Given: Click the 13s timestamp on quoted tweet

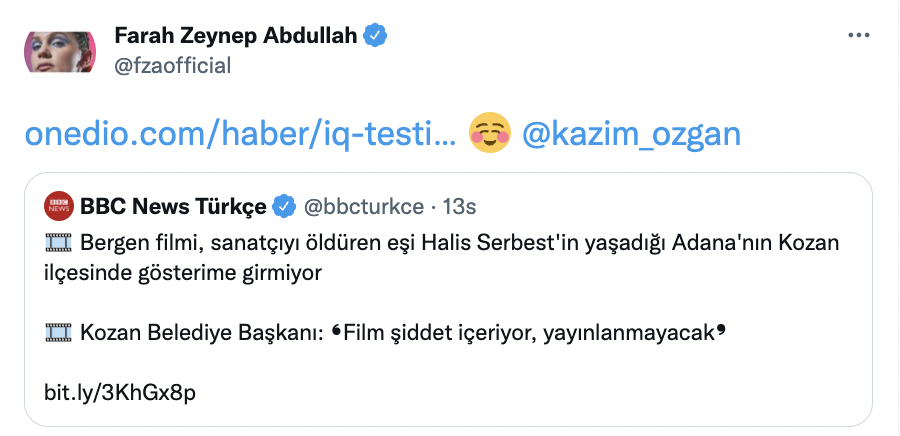Looking at the screenshot, I should 459,207.
